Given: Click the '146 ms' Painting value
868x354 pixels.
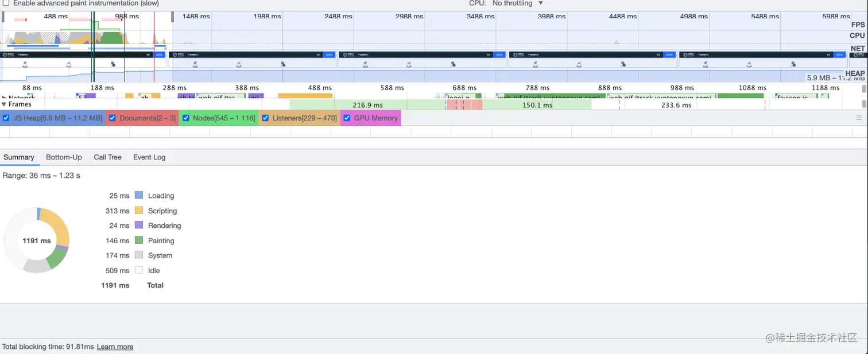Looking at the screenshot, I should (x=118, y=240).
